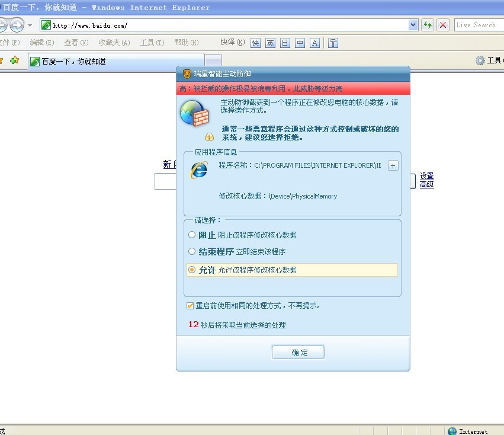Select the 结束程序 terminate radio option
This screenshot has height=435, width=504.
(x=192, y=251)
